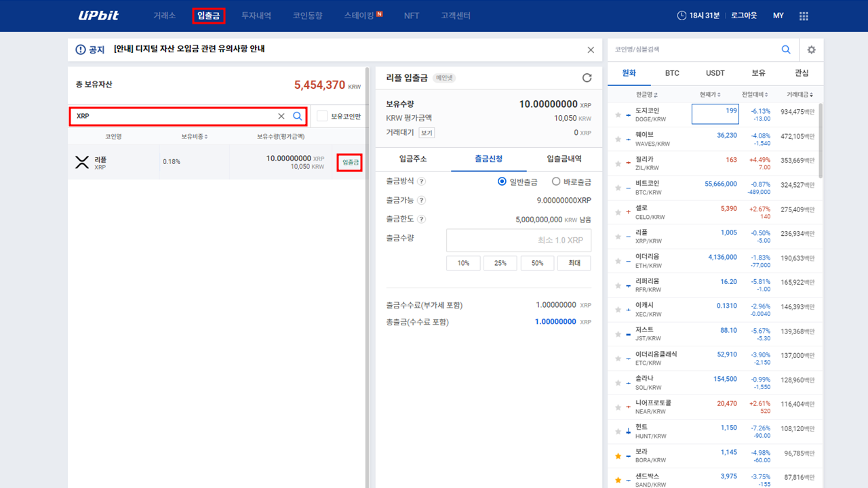This screenshot has width=868, height=488.
Task: Sort market list by 현재가
Action: [711, 94]
